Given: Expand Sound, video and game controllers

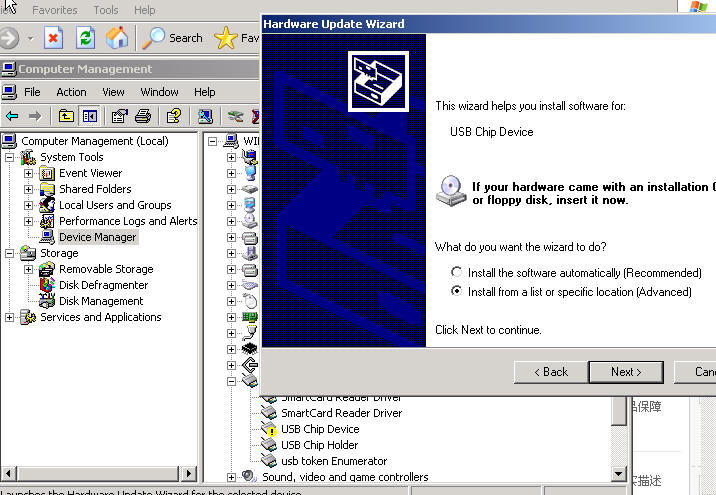Looking at the screenshot, I should [232, 477].
